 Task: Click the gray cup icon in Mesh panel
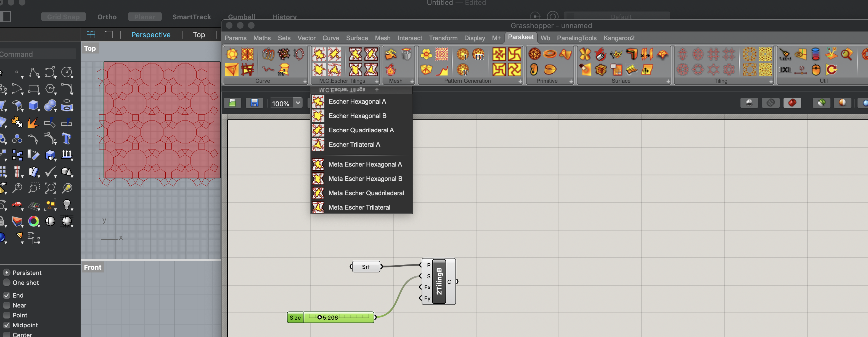coord(406,54)
